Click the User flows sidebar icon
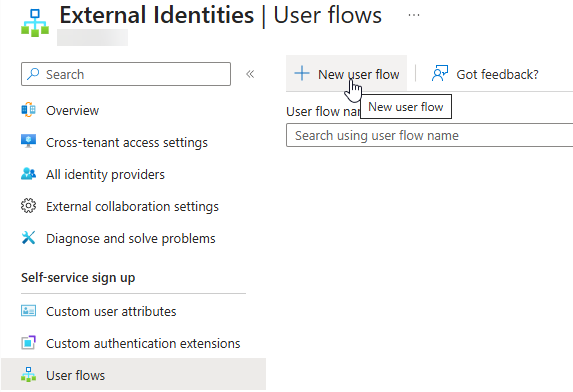The height and width of the screenshot is (392, 573). [29, 375]
